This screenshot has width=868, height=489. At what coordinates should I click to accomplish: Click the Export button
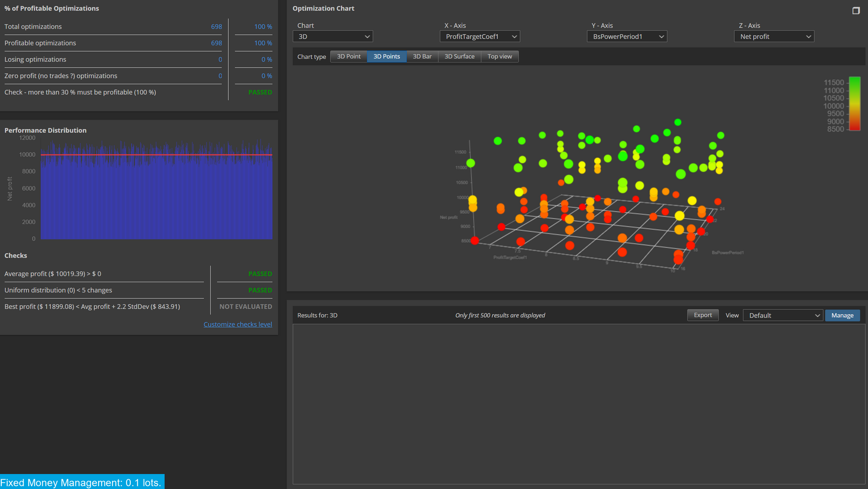click(703, 315)
